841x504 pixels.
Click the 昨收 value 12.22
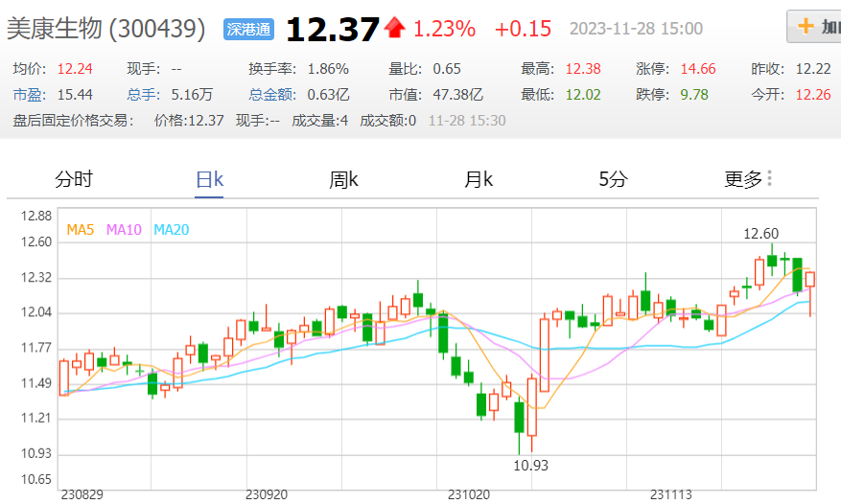813,69
